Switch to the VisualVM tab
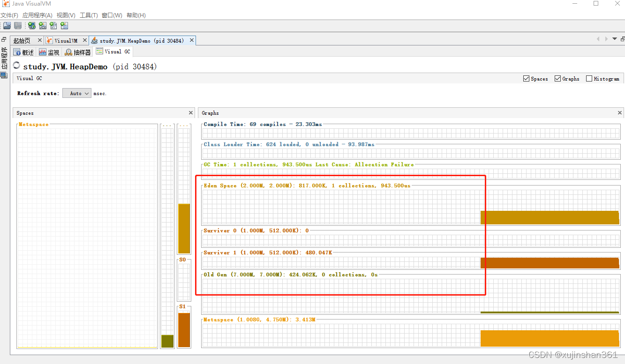Screen dimensions: 625x364 coord(66,41)
